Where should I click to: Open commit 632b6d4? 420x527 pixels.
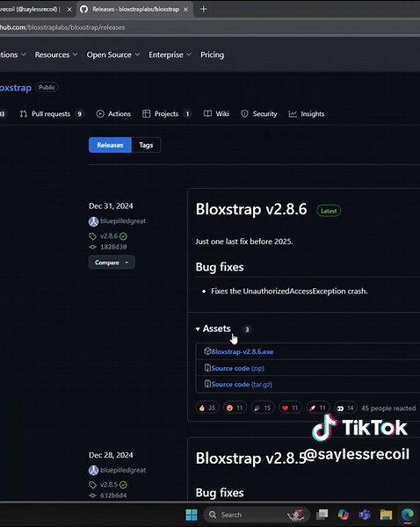[113, 495]
